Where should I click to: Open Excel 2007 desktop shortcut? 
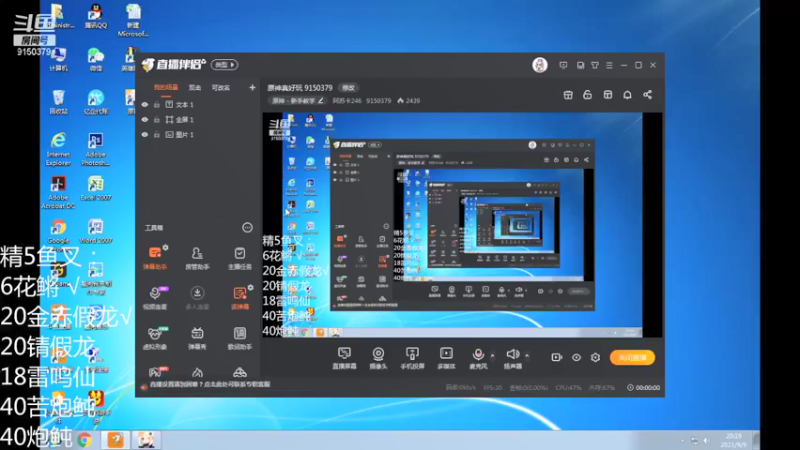click(x=95, y=188)
